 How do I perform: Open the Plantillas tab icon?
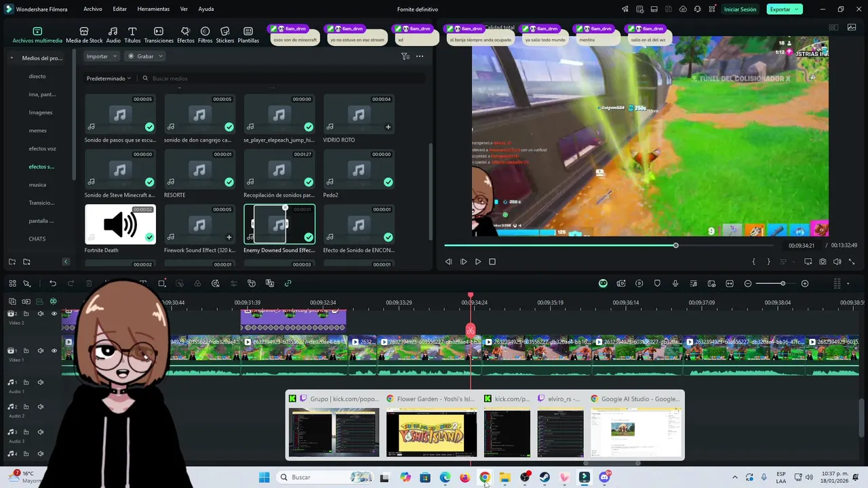[x=248, y=31]
